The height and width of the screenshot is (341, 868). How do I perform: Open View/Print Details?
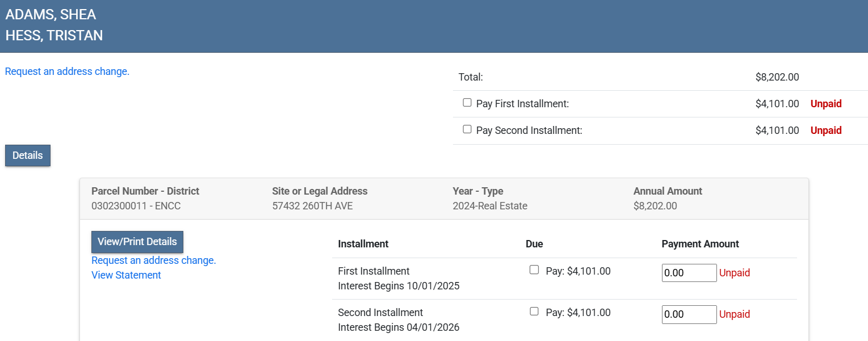137,242
